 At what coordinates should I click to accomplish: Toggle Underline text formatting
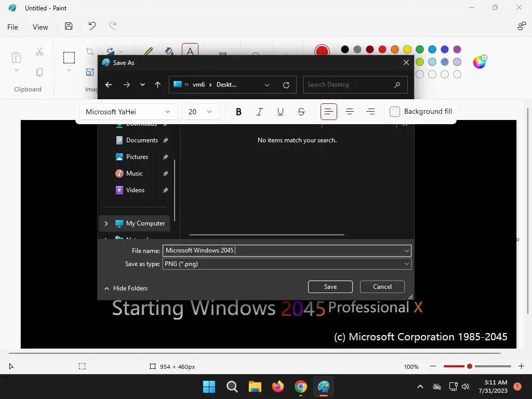pos(280,112)
